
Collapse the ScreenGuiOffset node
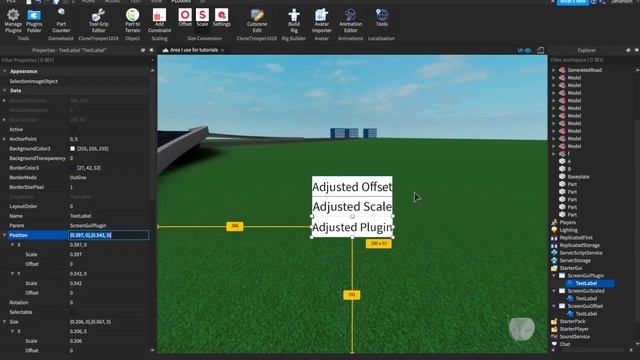(554, 306)
